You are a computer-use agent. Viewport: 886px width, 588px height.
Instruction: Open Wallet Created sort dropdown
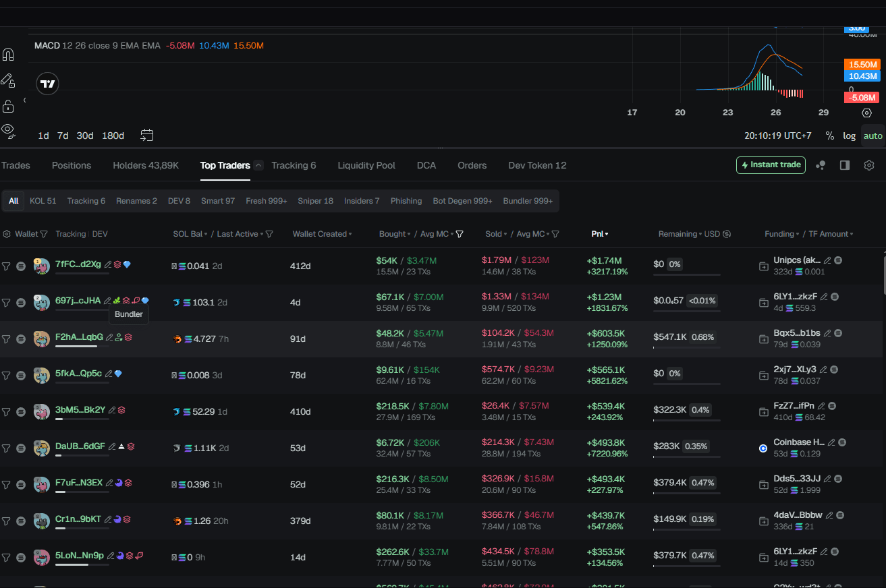[350, 234]
